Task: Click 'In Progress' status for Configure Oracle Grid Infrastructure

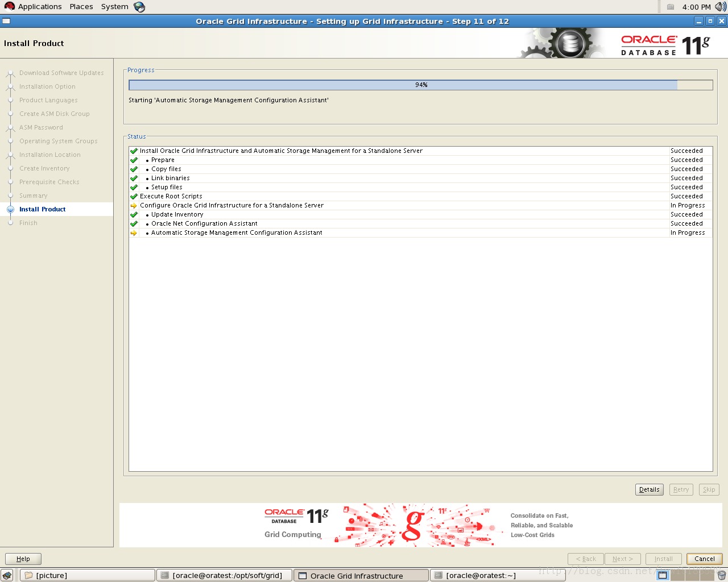Action: (x=688, y=206)
